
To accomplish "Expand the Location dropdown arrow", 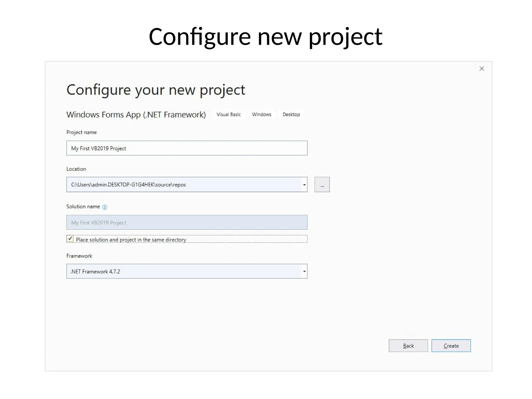I will [x=304, y=185].
